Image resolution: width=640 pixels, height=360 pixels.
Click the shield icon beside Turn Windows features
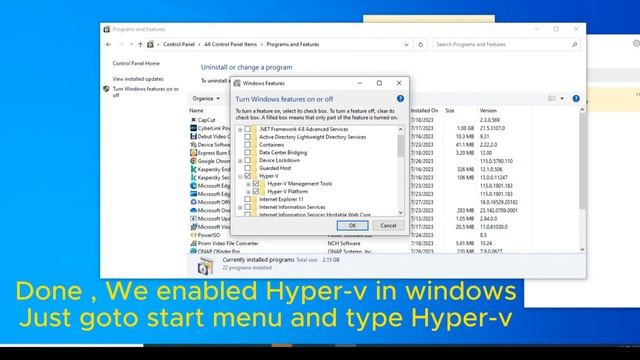pos(107,89)
